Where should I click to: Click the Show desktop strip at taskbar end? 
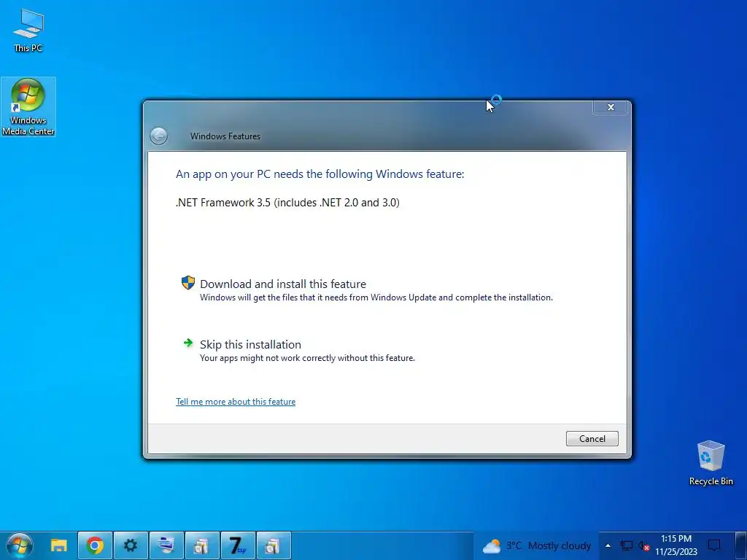tap(741, 545)
